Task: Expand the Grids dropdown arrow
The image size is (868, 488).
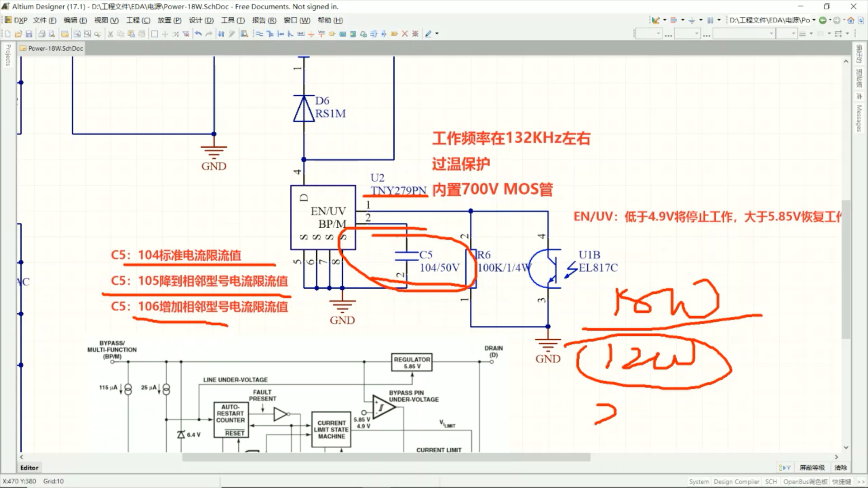Action: pyautogui.click(x=719, y=20)
